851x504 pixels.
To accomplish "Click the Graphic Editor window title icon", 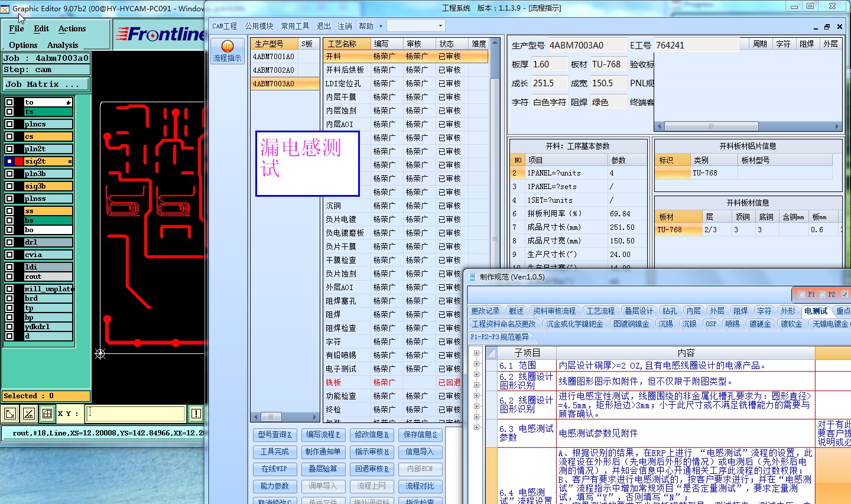I will [x=5, y=8].
